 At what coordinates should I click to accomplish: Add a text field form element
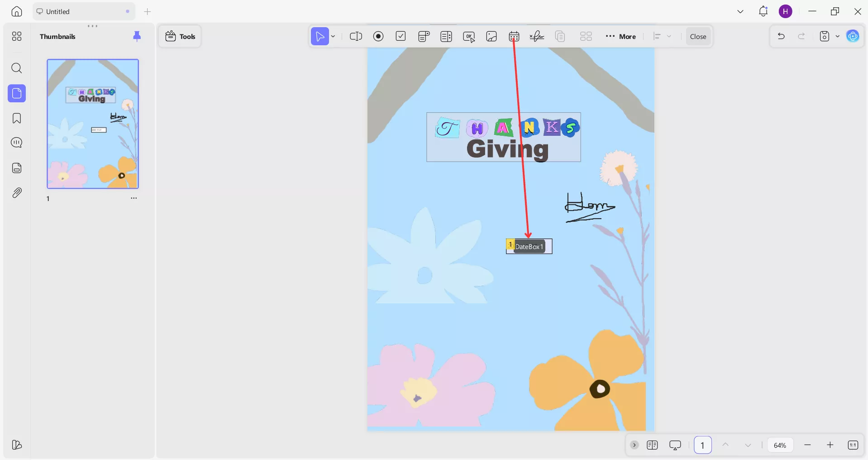pyautogui.click(x=356, y=36)
